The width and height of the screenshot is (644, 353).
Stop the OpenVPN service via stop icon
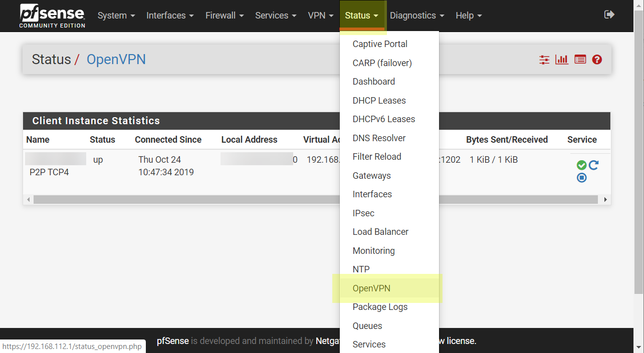click(x=581, y=177)
